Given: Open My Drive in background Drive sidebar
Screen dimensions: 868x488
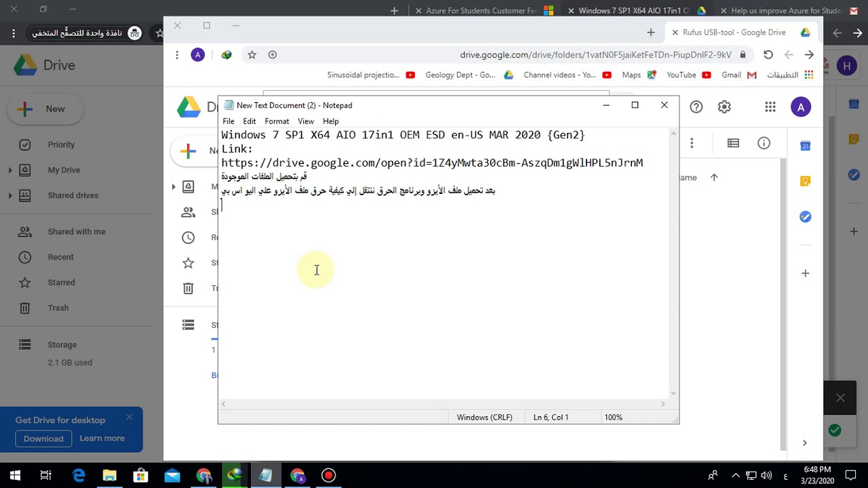Looking at the screenshot, I should click(x=64, y=170).
